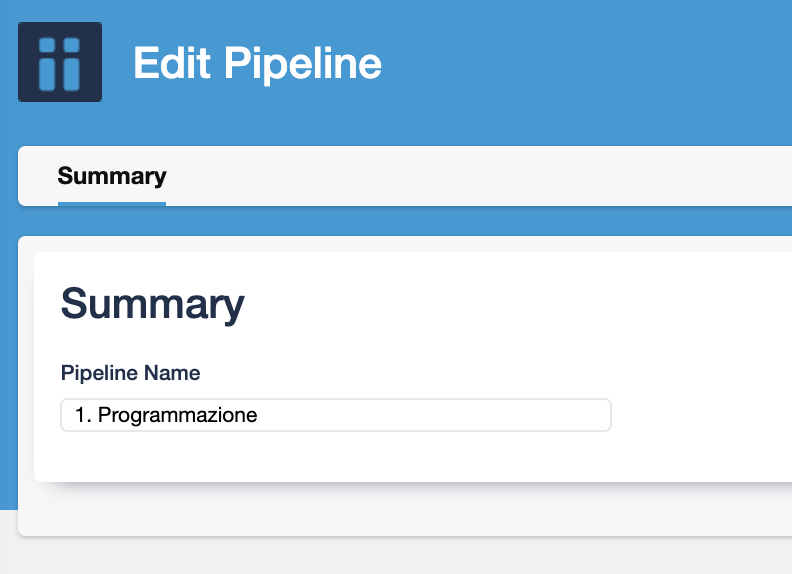Focus the Pipeline Name input field
Screen dimensions: 792x574
point(335,415)
